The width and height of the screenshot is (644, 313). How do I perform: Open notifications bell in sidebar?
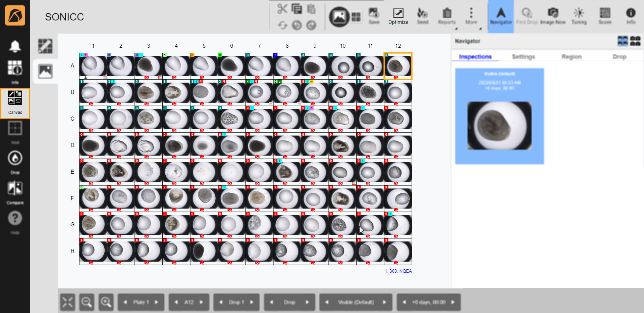(15, 46)
